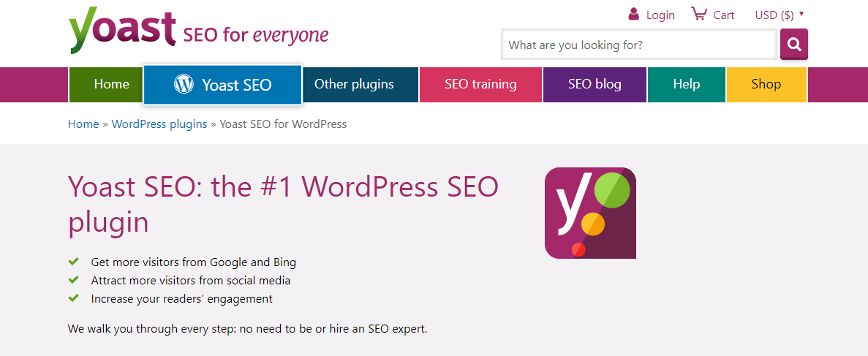Click the WordPress logo in Yoast SEO tab
Image resolution: width=868 pixels, height=356 pixels.
[x=184, y=84]
